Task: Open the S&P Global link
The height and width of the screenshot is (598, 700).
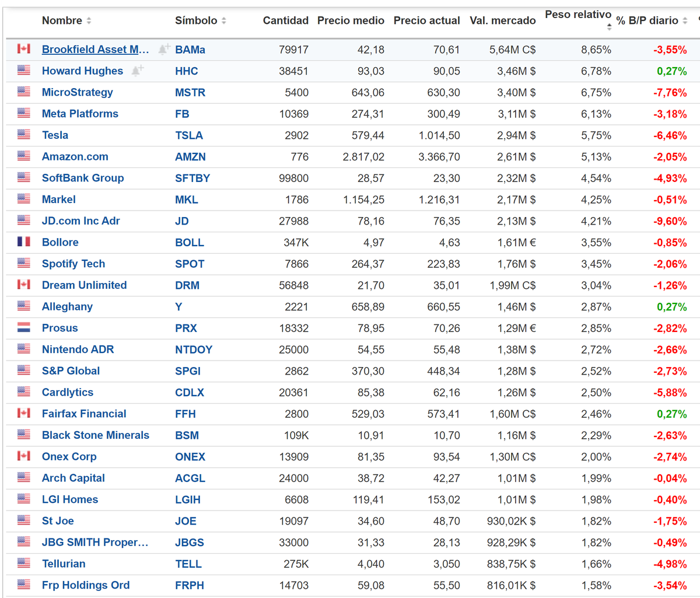Action: pyautogui.click(x=71, y=371)
